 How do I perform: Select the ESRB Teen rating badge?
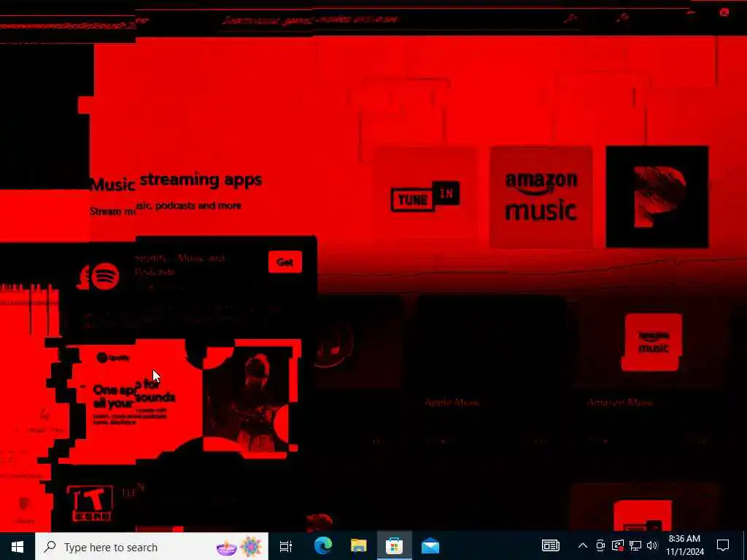coord(90,503)
